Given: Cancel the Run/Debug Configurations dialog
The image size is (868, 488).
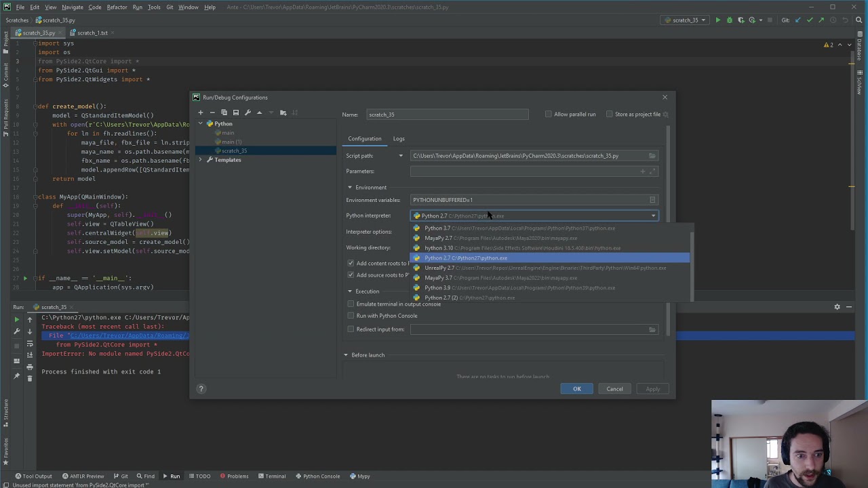Looking at the screenshot, I should (x=614, y=389).
